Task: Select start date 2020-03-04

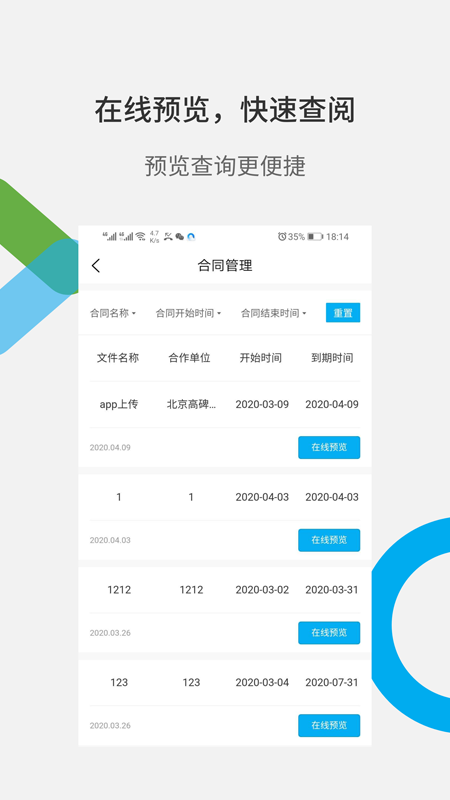Action: tap(262, 683)
